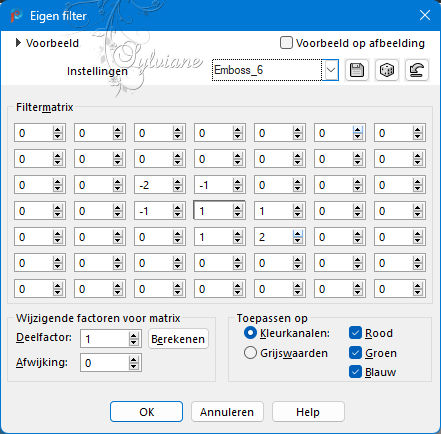Screen dimensions: 441x434
Task: Close the Eigen filter dialog
Action: tap(425, 15)
